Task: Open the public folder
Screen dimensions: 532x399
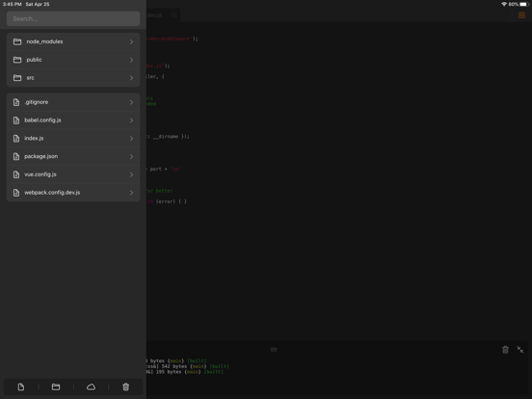Action: (x=73, y=60)
